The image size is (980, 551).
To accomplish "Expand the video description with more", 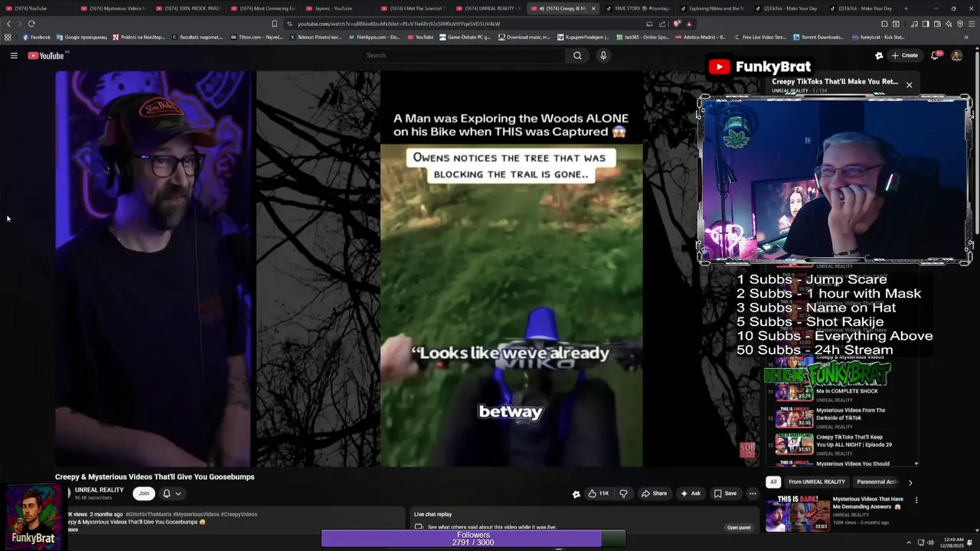I will (73, 530).
